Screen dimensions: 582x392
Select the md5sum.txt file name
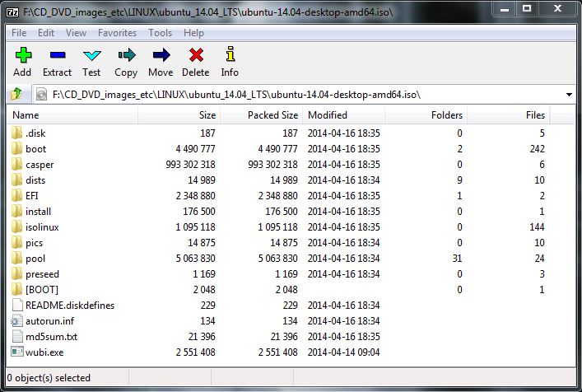tap(52, 336)
